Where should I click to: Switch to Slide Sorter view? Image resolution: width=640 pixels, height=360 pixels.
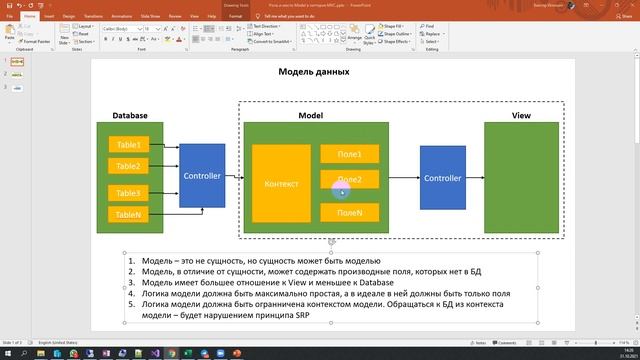[x=542, y=343]
